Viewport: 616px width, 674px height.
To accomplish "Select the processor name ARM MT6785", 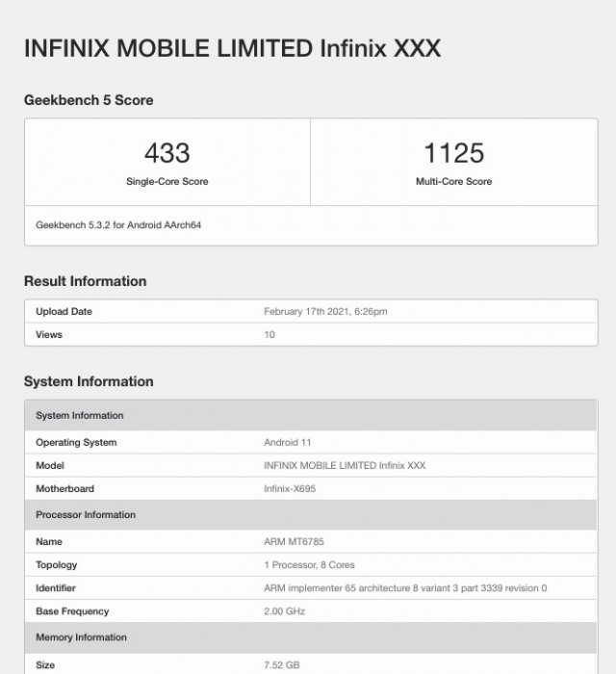I will [x=294, y=541].
